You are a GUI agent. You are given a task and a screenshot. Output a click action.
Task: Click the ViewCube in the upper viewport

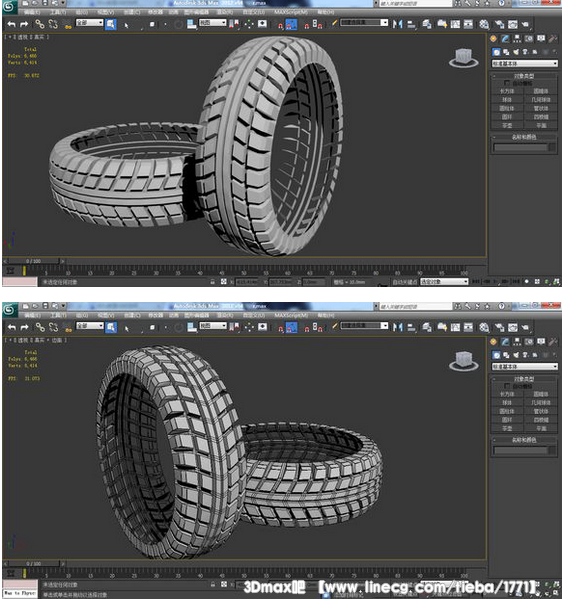464,58
